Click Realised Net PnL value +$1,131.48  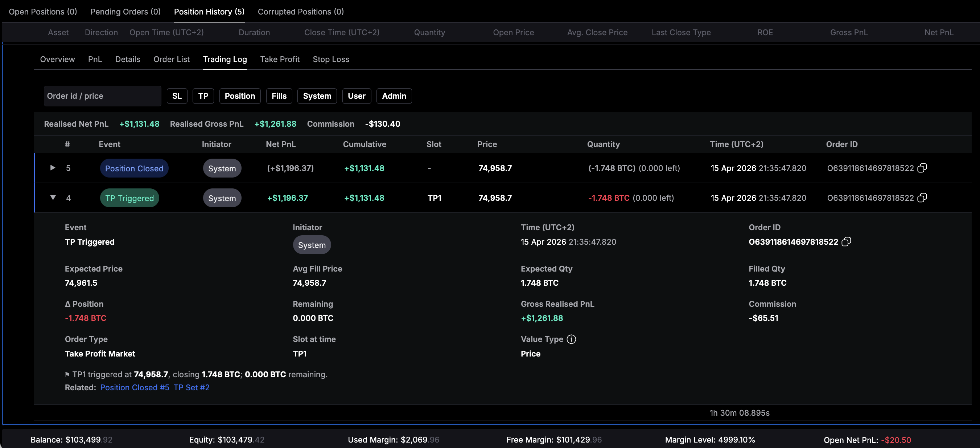point(139,124)
